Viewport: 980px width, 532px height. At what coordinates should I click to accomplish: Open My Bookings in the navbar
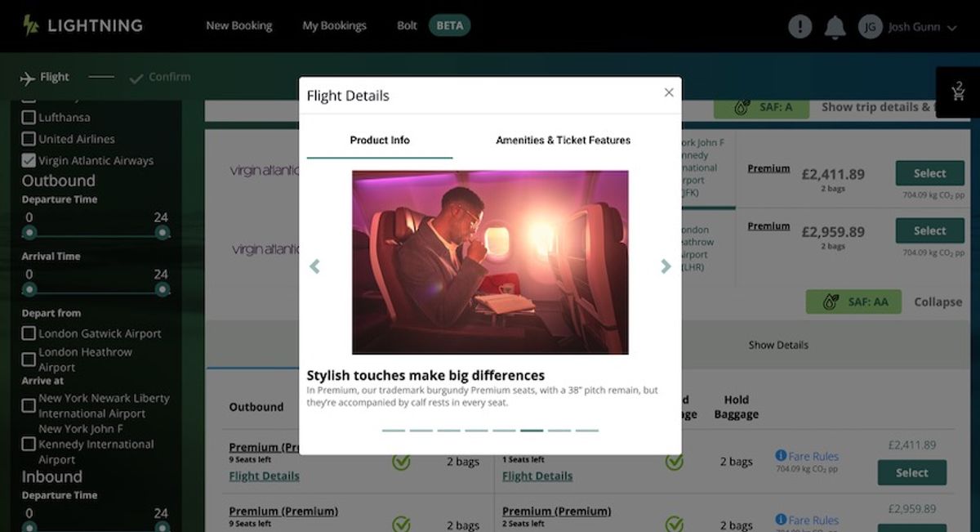coord(334,25)
